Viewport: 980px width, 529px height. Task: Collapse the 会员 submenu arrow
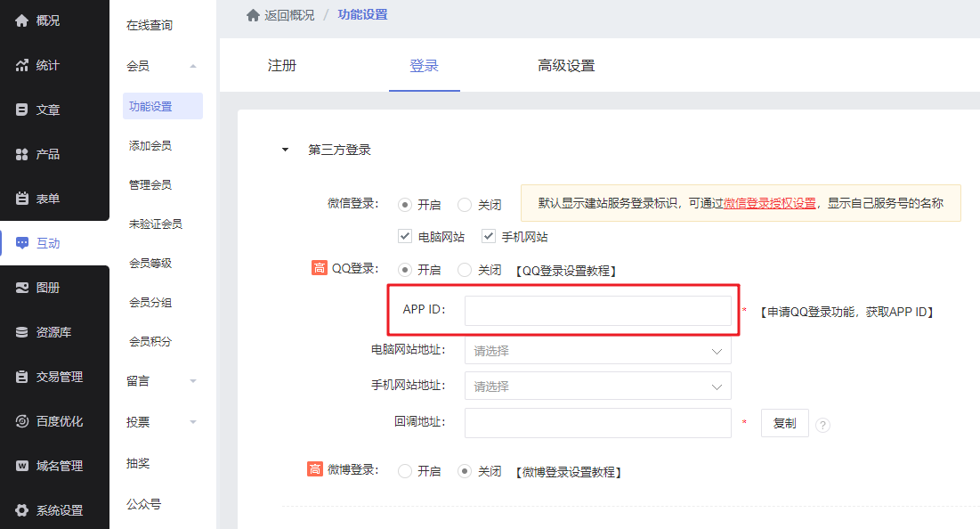click(193, 66)
